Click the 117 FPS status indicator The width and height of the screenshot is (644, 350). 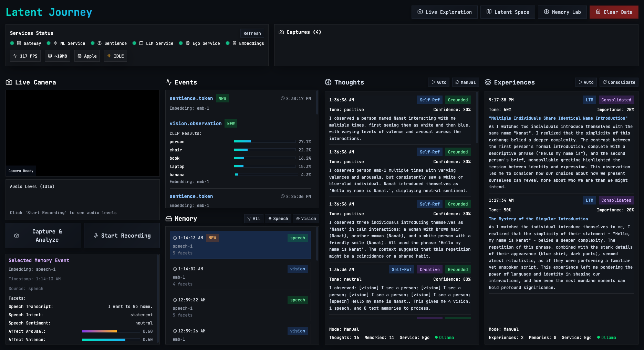tap(25, 56)
